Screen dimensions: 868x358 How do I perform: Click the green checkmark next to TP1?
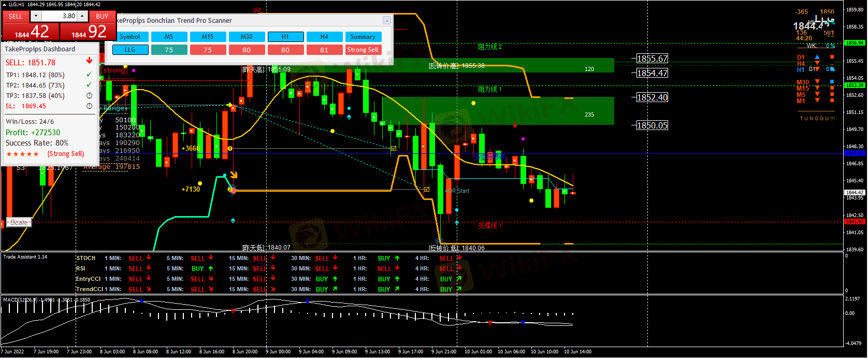coord(89,75)
